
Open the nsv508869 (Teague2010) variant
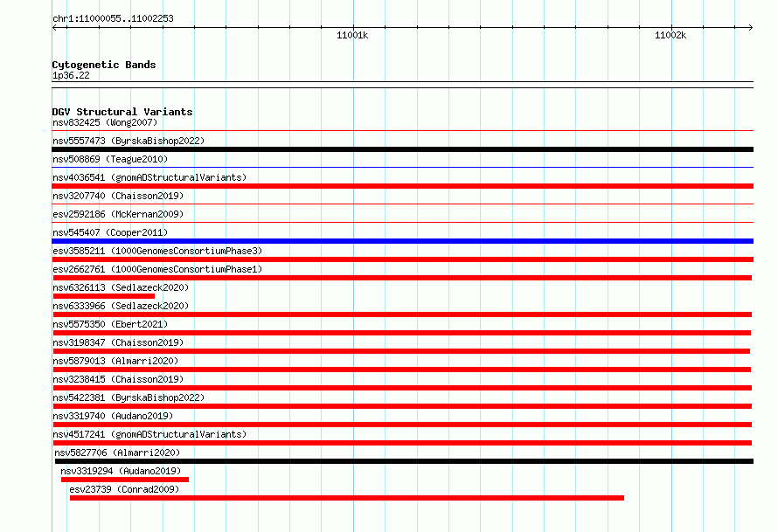110,159
